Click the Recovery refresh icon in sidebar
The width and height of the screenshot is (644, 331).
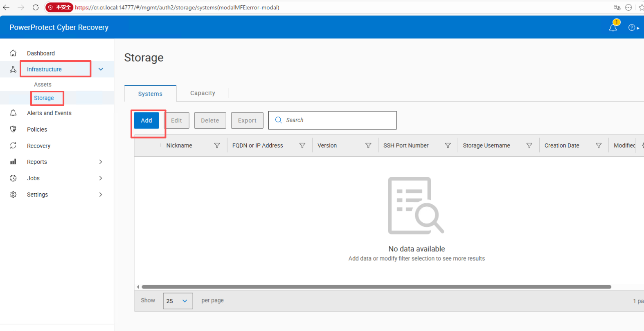pos(13,145)
